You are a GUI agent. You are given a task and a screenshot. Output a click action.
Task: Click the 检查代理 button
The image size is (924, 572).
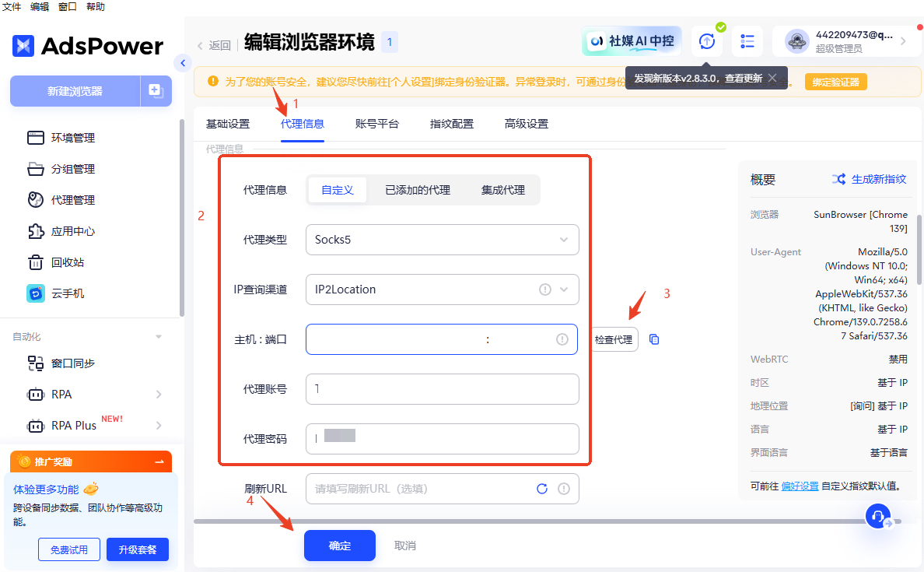click(614, 339)
